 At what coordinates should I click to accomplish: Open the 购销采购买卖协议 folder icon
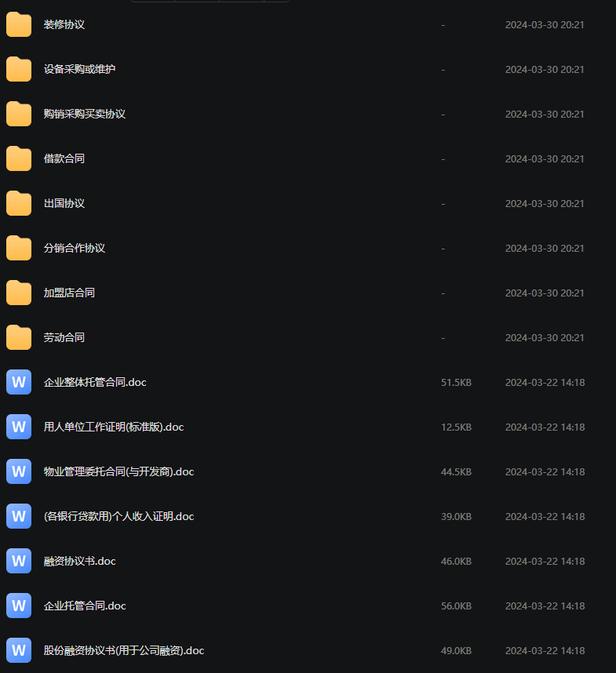coord(19,114)
